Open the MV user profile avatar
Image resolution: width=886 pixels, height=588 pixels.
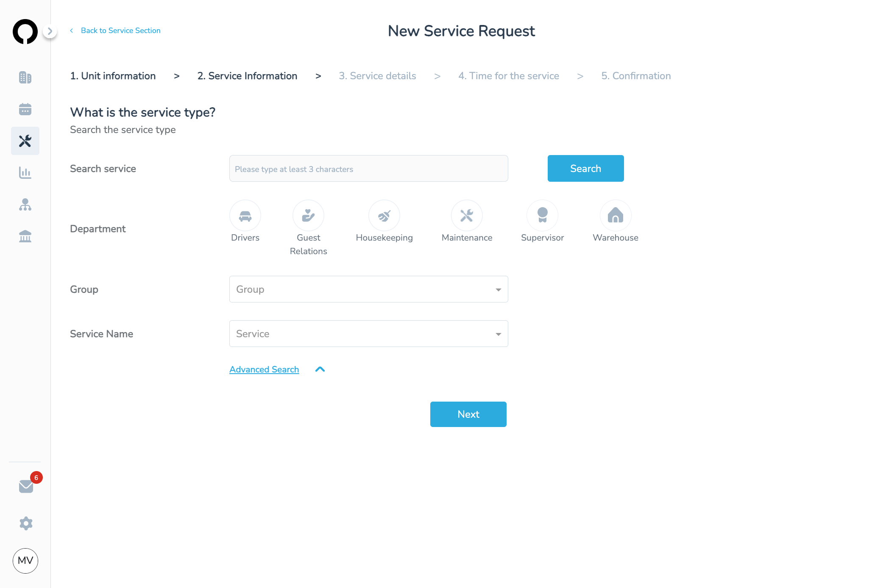point(25,560)
